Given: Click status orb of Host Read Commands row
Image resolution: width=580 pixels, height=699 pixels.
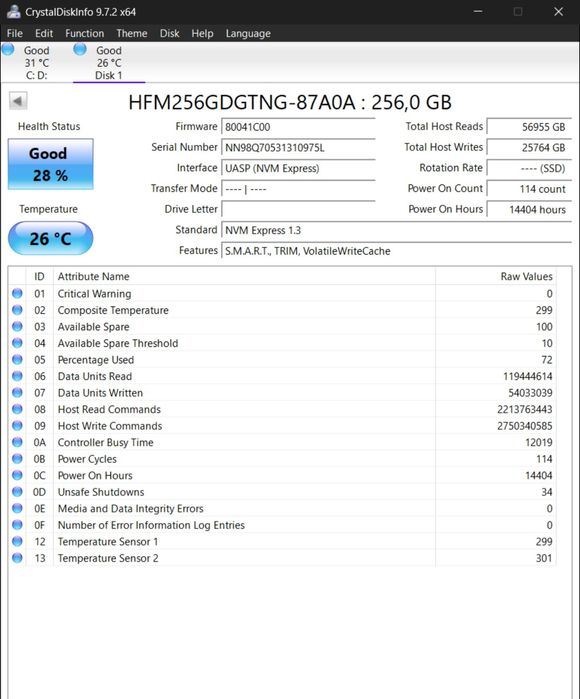Looking at the screenshot, I should [x=17, y=409].
